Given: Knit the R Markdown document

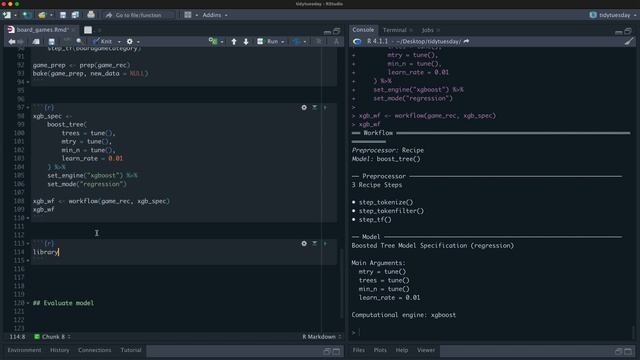Looking at the screenshot, I should (102, 42).
